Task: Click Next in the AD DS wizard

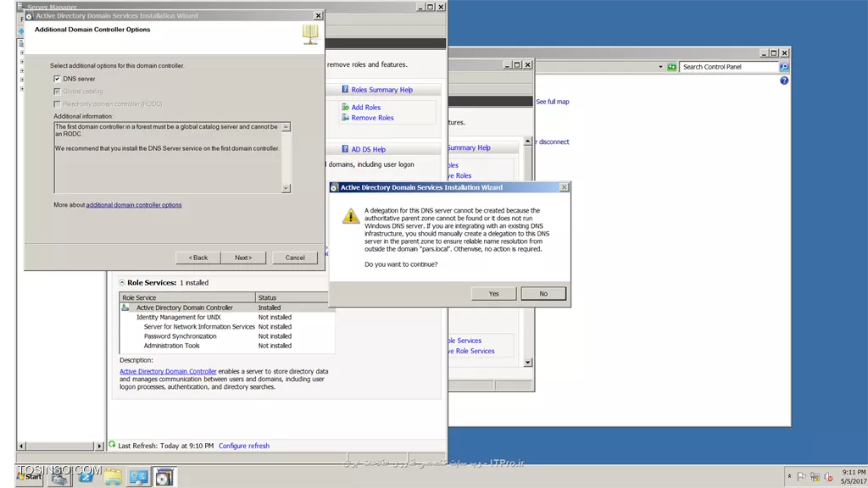Action: coord(243,258)
